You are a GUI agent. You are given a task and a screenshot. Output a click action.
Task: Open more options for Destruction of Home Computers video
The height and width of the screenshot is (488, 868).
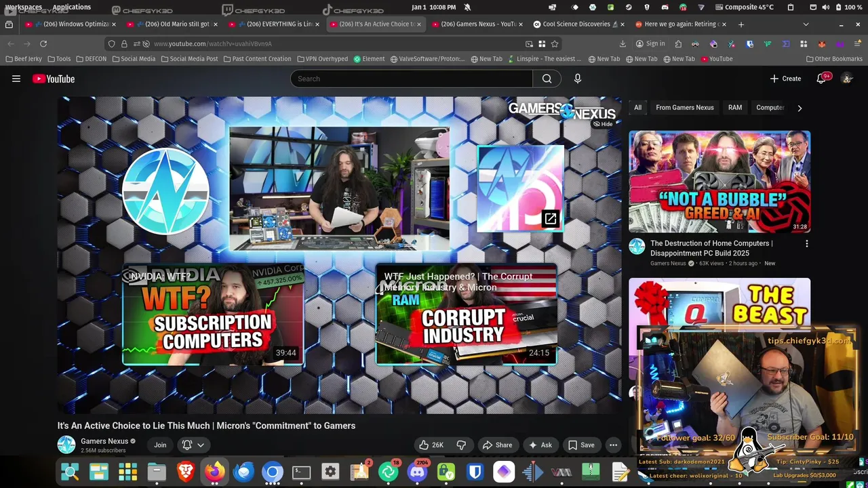(x=806, y=244)
